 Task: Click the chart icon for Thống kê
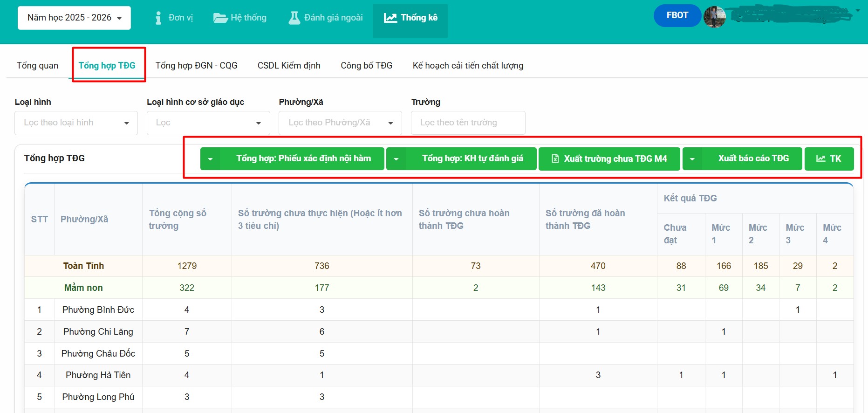tap(390, 18)
